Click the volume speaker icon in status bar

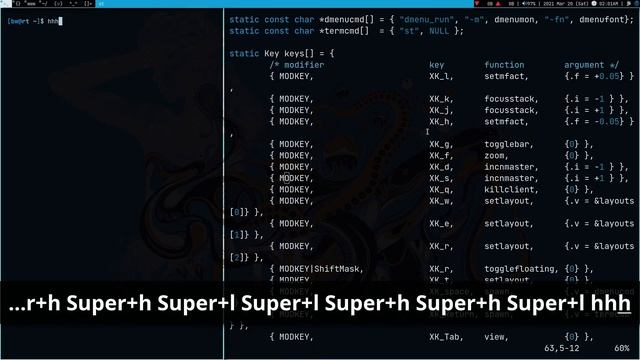click(x=524, y=4)
